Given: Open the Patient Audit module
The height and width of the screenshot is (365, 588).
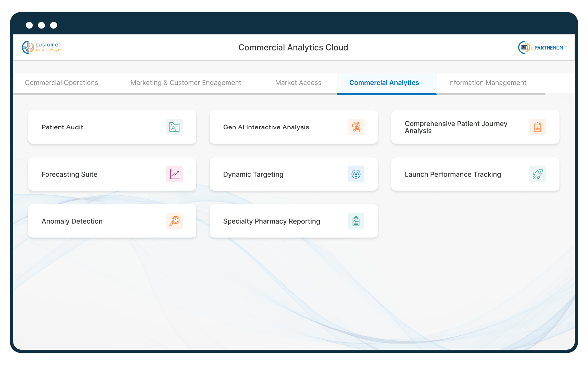Looking at the screenshot, I should point(92,127).
